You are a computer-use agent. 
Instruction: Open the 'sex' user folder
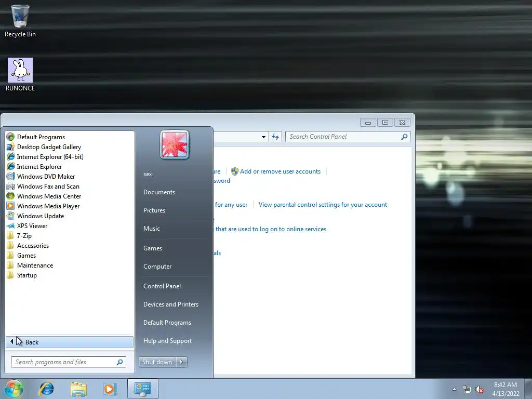coord(148,174)
